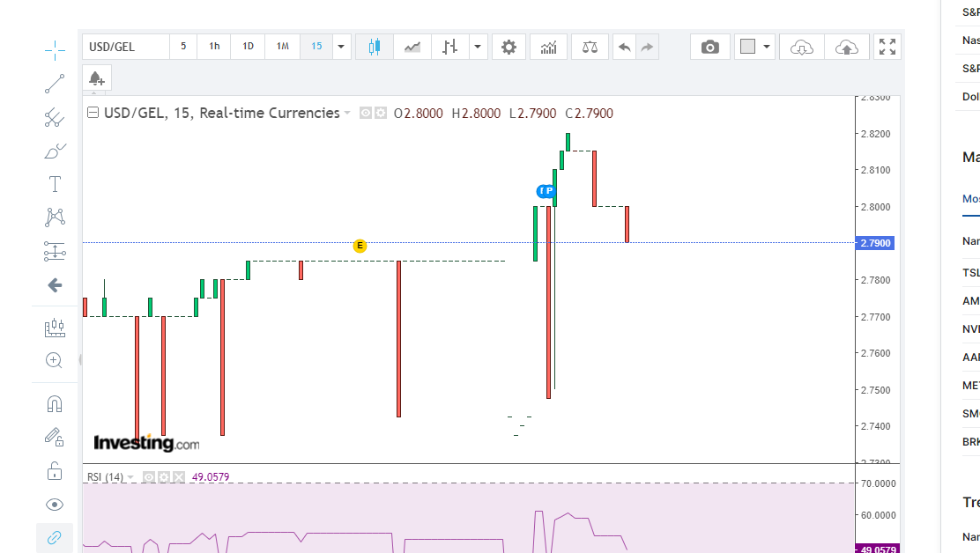
Task: Switch interval to 1D
Action: coord(249,47)
